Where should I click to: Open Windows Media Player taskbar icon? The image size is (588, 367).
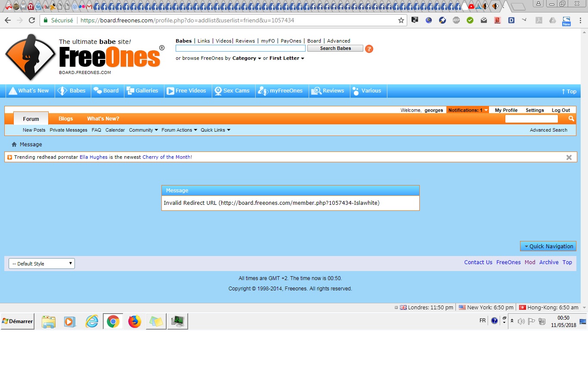click(70, 321)
